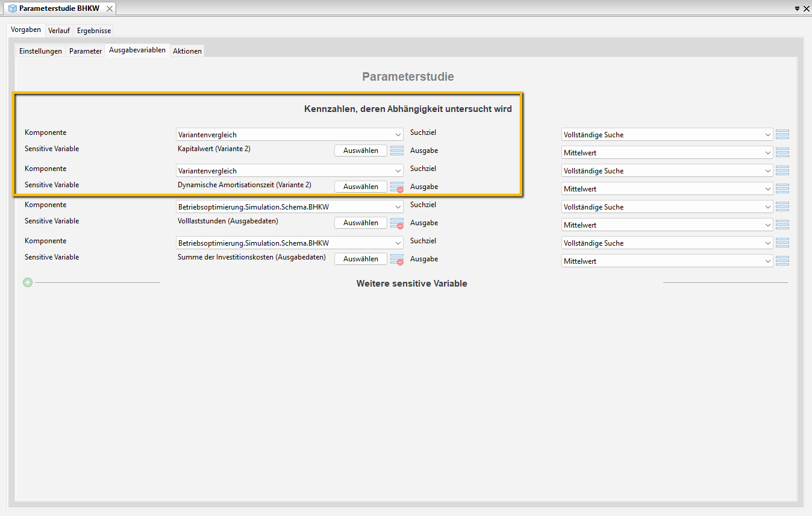This screenshot has width=812, height=516.
Task: Expand Komponente dropdown for Volllaststunden row
Action: click(x=290, y=207)
